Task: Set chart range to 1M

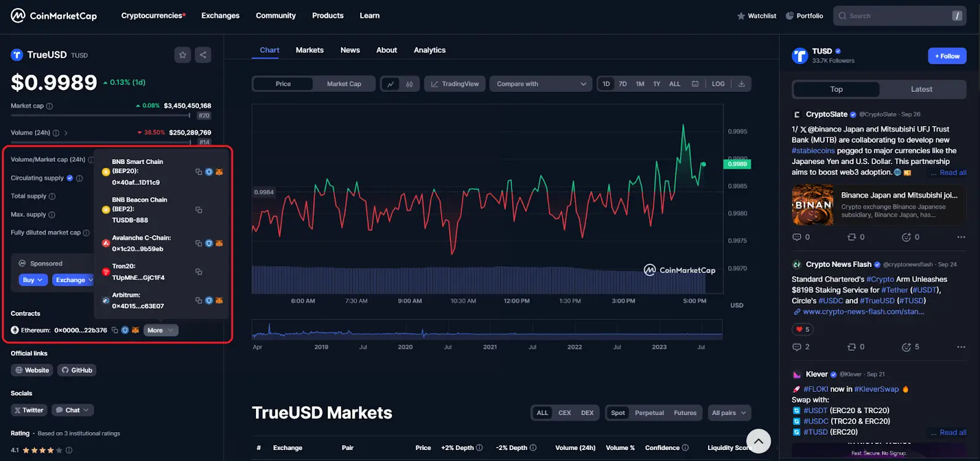Action: coord(640,84)
